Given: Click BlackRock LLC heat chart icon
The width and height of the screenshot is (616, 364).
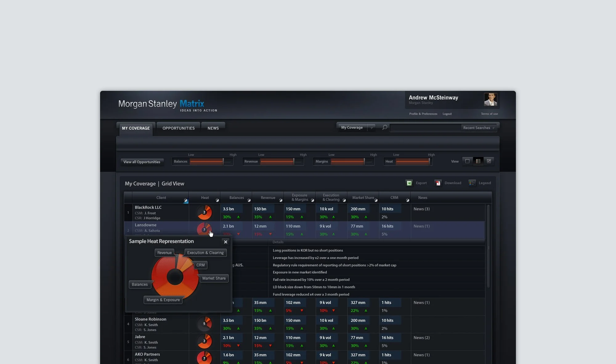Looking at the screenshot, I should [204, 212].
